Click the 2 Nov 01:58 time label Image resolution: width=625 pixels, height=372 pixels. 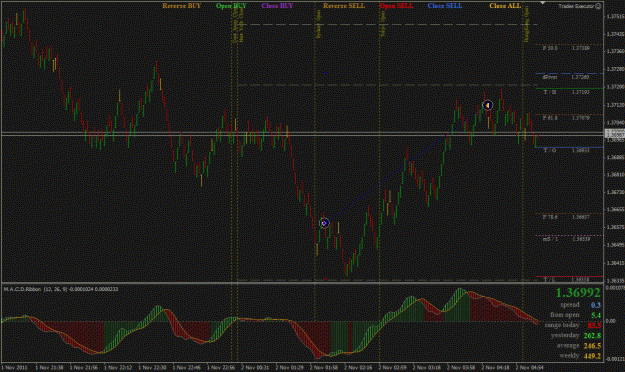(x=324, y=367)
